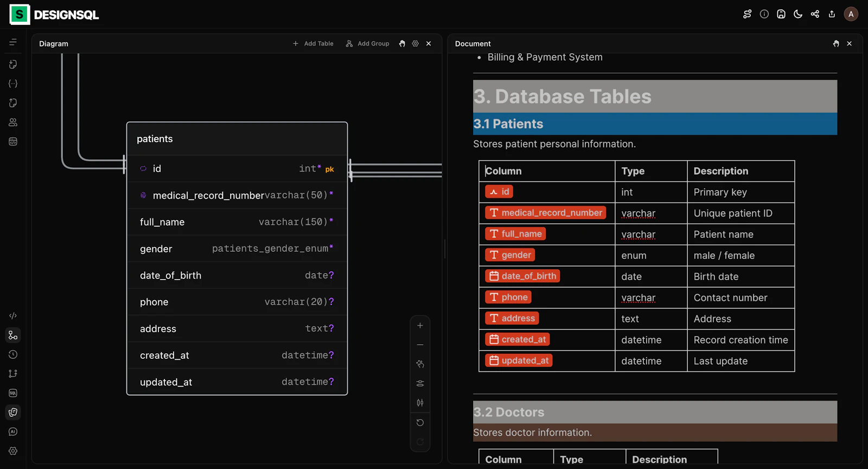This screenshot has width=868, height=469.
Task: Click the first sticky-note arrow icon in sidebar
Action: 13,64
